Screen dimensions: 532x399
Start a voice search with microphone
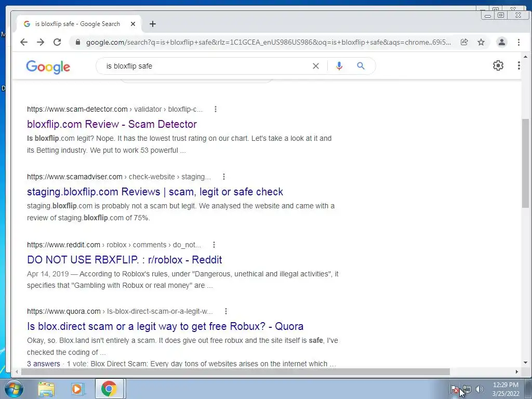[339, 66]
